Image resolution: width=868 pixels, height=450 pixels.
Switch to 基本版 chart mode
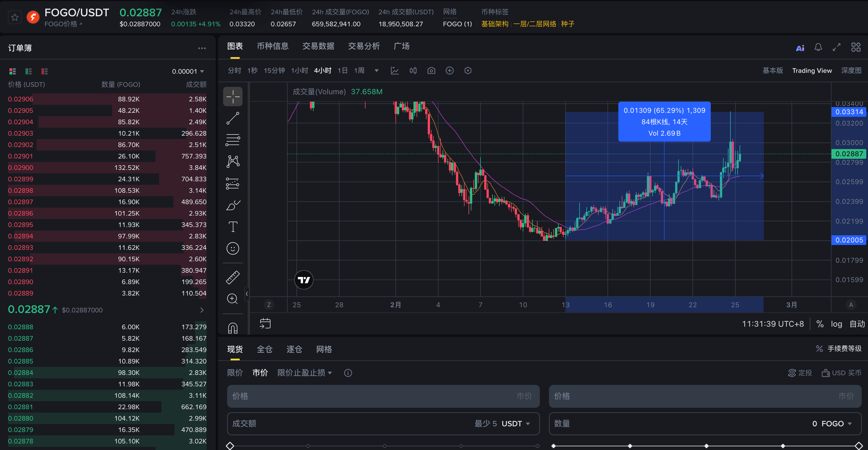pyautogui.click(x=773, y=71)
